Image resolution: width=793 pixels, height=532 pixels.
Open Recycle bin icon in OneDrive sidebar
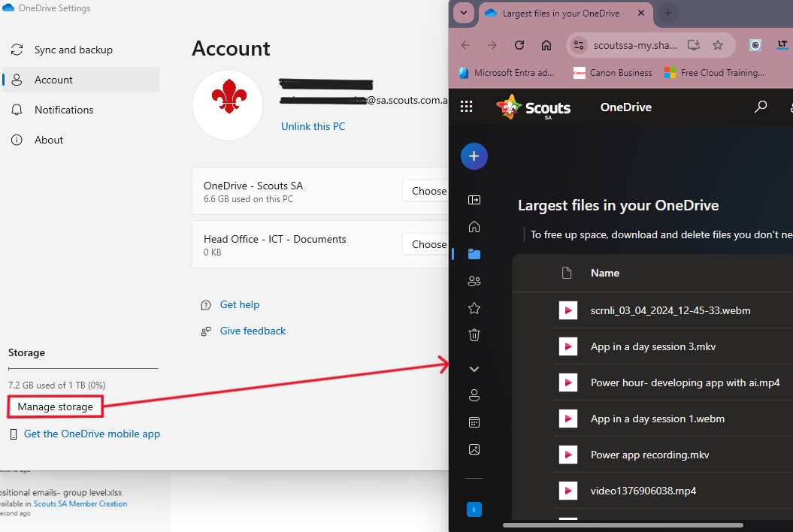point(474,335)
